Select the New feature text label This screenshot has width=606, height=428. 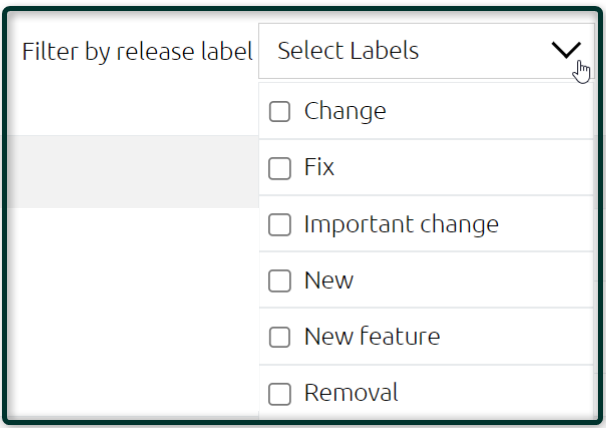(372, 336)
